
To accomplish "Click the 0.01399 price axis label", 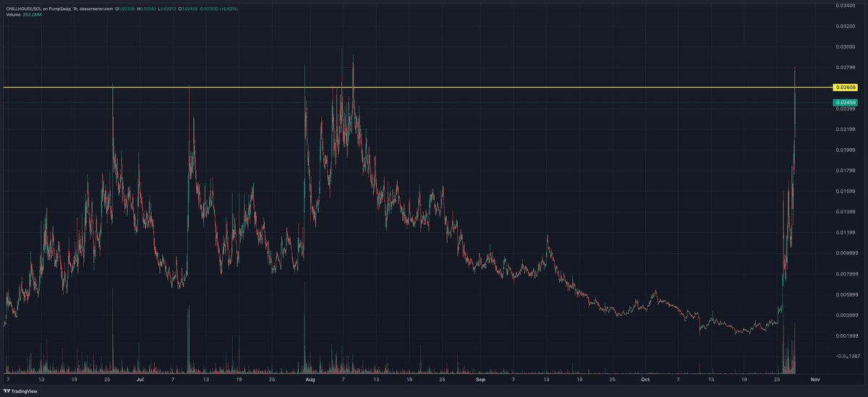I will (846, 212).
